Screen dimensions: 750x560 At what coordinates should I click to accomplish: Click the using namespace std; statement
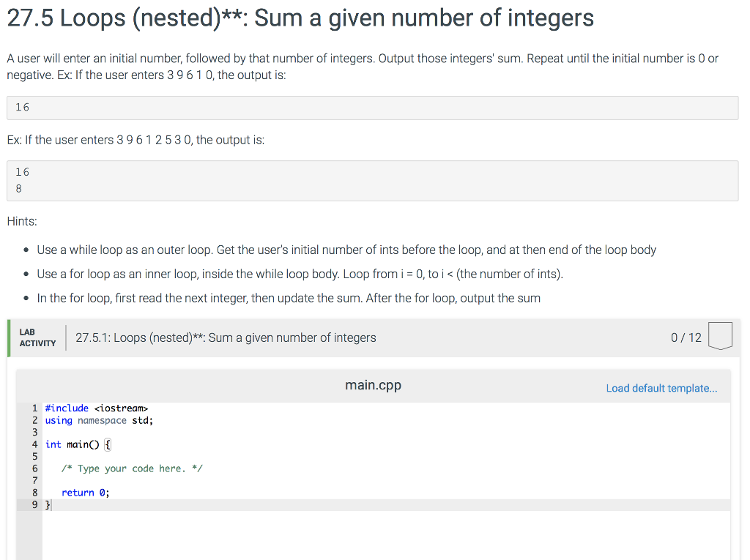tap(98, 420)
